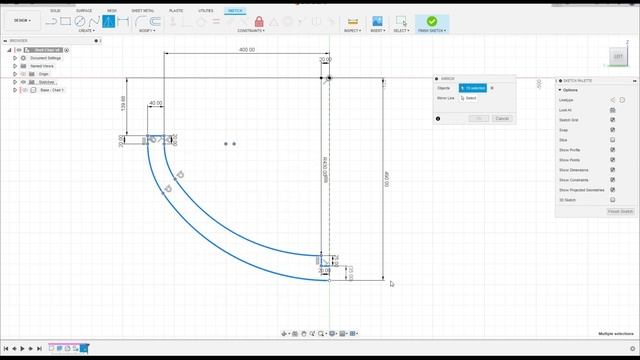Expand the Named Views tree node
This screenshot has height=360, width=640.
tap(15, 66)
